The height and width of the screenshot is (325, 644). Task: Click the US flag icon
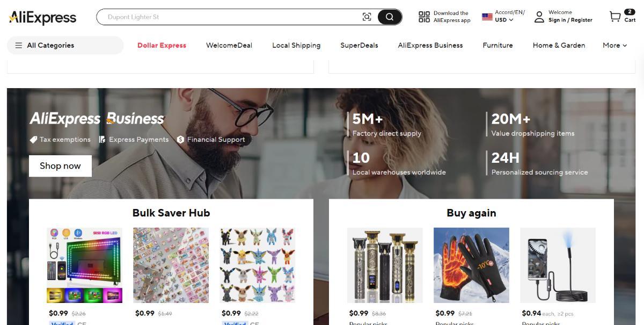tap(487, 17)
